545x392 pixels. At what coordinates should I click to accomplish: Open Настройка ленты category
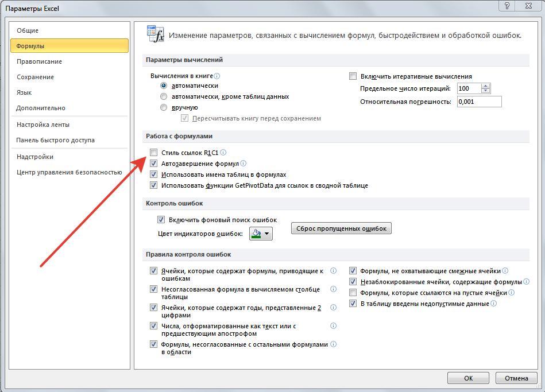[x=69, y=125]
